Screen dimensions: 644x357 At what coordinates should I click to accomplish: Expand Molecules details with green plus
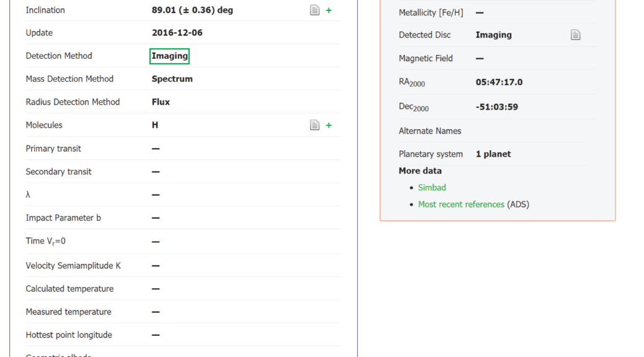[329, 125]
